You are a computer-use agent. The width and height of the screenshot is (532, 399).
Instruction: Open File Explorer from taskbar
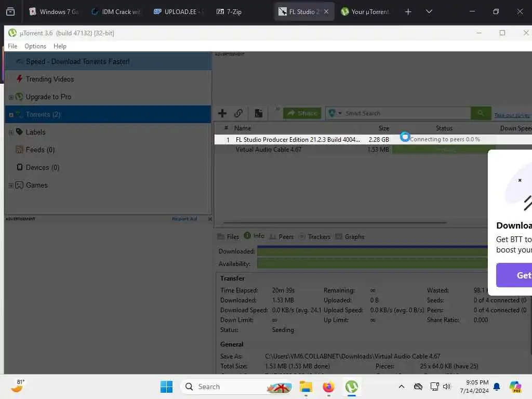(305, 387)
